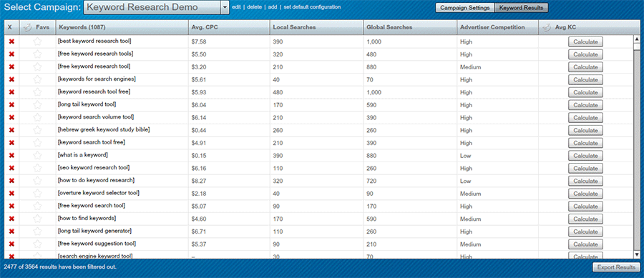Click the set default configuration link
The width and height of the screenshot is (644, 278).
click(x=312, y=7)
